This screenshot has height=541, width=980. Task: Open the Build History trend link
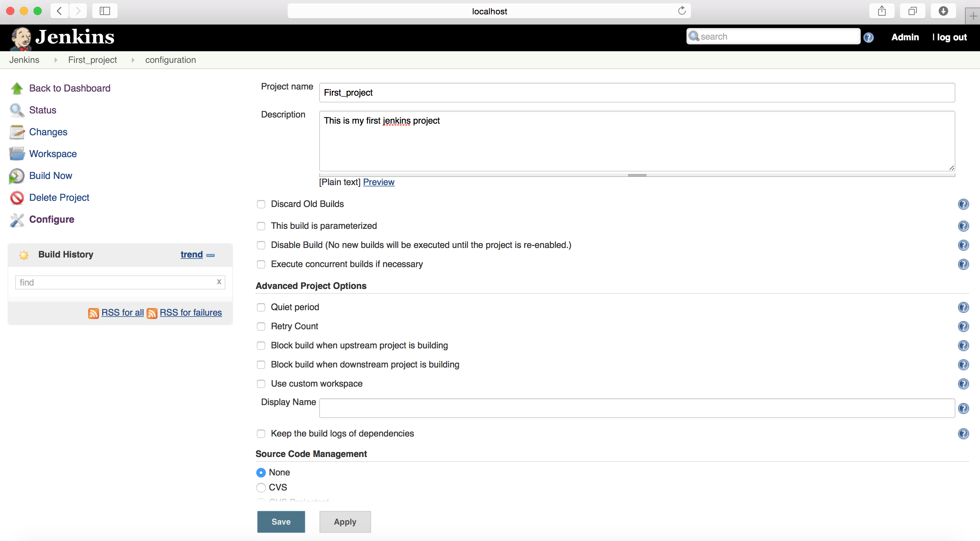[x=191, y=255]
